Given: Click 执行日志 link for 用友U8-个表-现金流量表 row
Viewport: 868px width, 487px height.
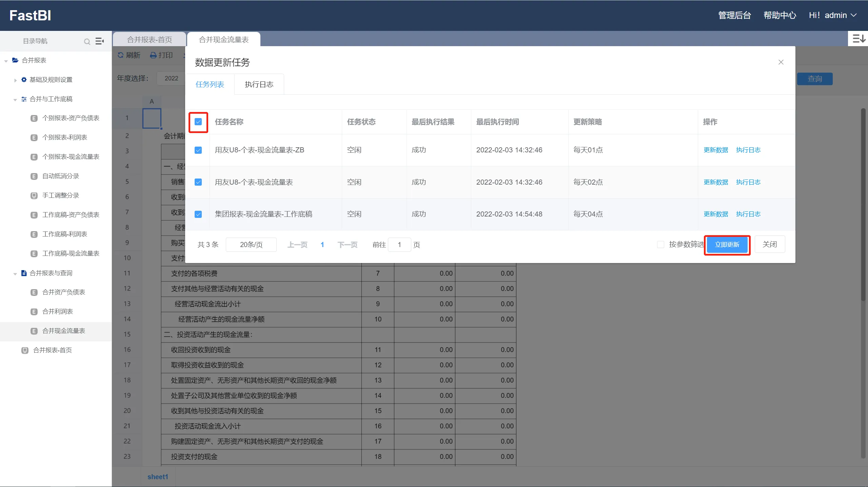Looking at the screenshot, I should (748, 182).
